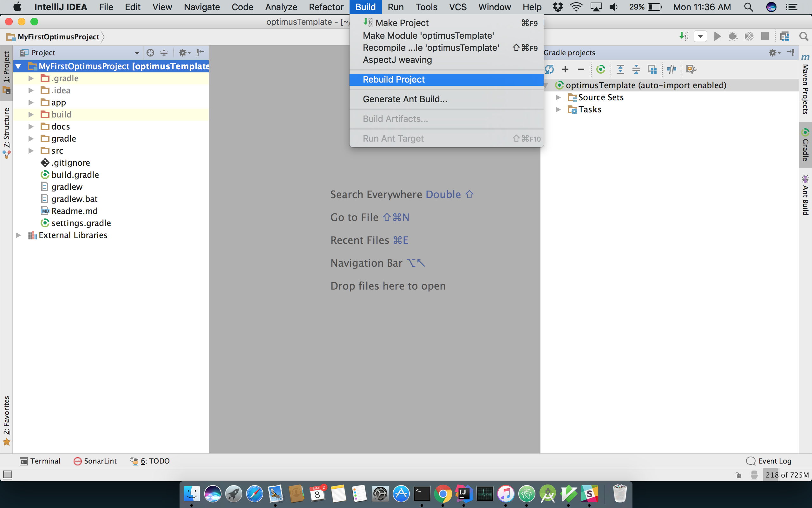812x508 pixels.
Task: Select optimusTemplate root in Gradle panel
Action: pos(645,85)
